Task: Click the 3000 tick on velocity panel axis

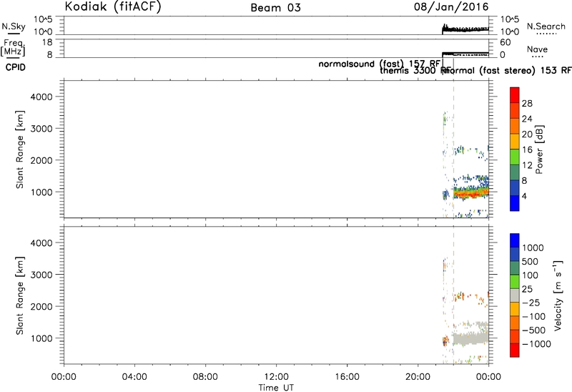Action: [x=41, y=275]
